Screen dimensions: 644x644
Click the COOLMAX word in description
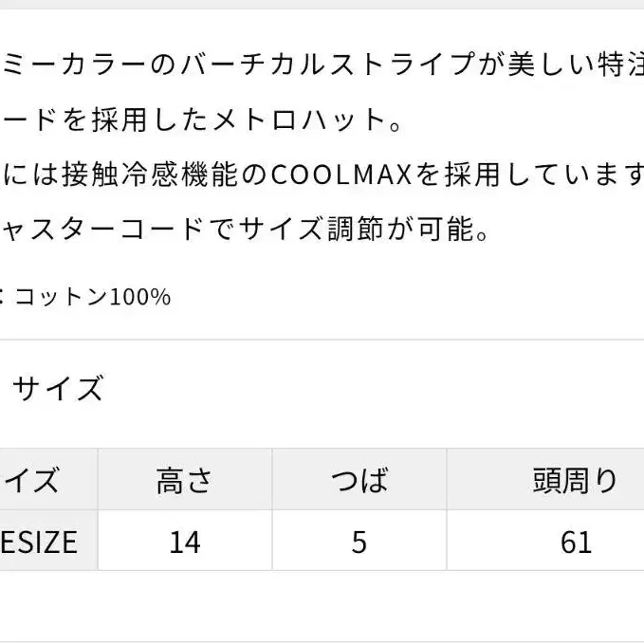click(x=341, y=175)
